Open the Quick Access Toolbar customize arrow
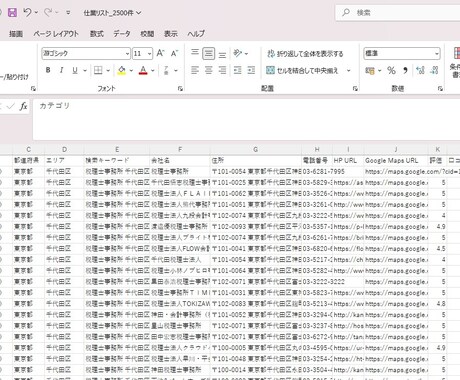460x380 pixels. pos(68,13)
